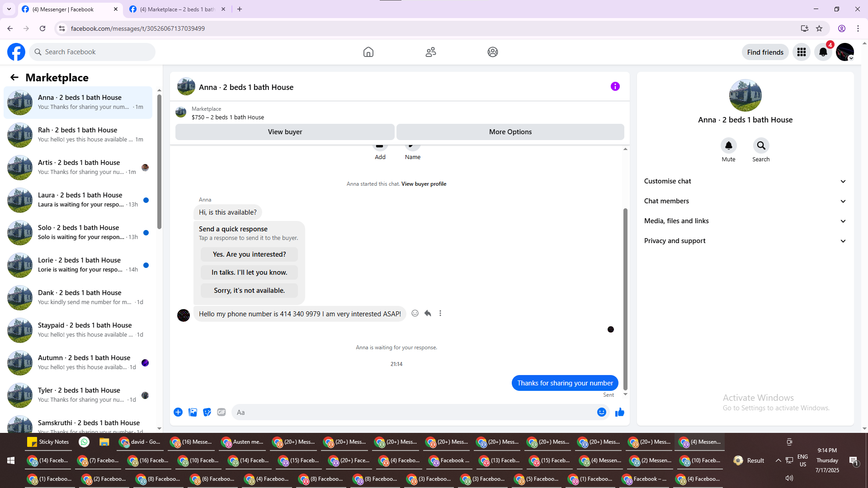Open Staypaid's 2 beds 1 bath House chat
This screenshot has height=488, width=868.
[x=78, y=330]
